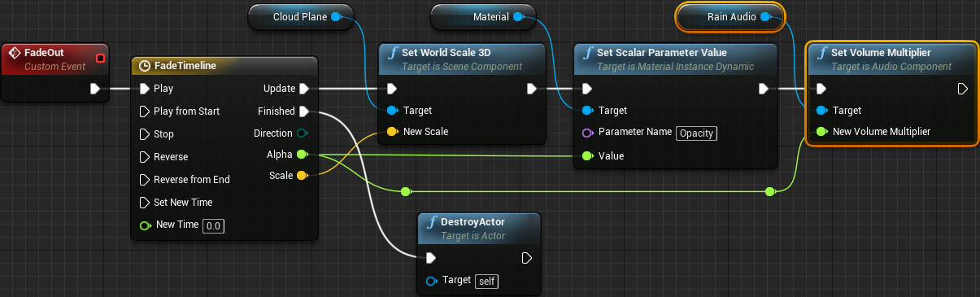The image size is (980, 297).
Task: Click the Play from Start input pin
Action: point(145,111)
